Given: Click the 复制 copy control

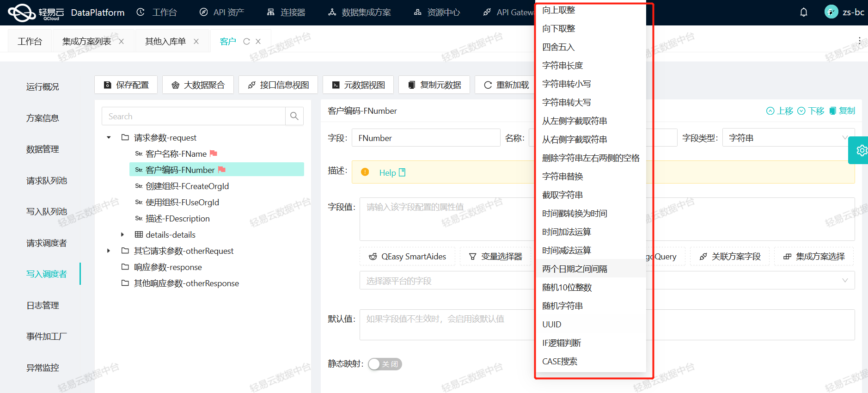Looking at the screenshot, I should coord(842,111).
